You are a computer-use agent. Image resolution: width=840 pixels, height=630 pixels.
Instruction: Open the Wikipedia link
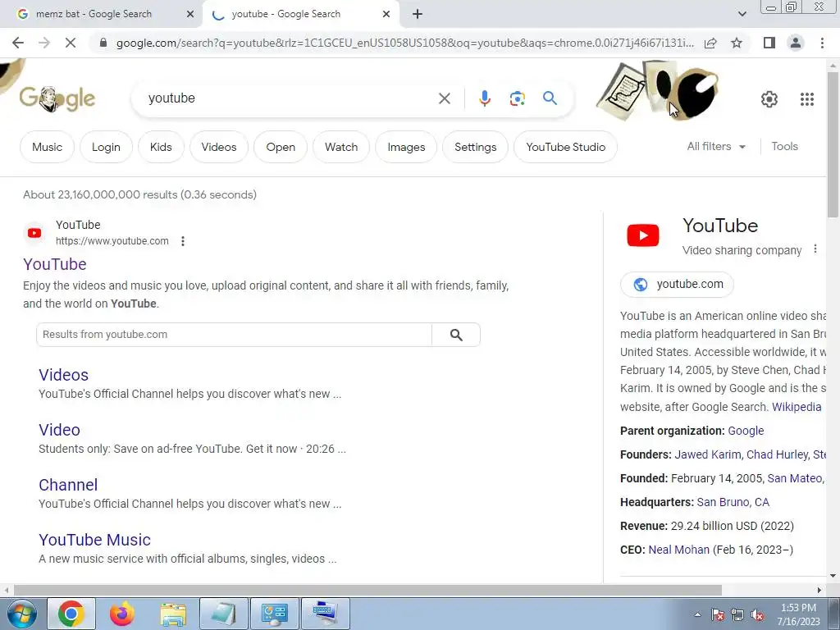tap(797, 407)
